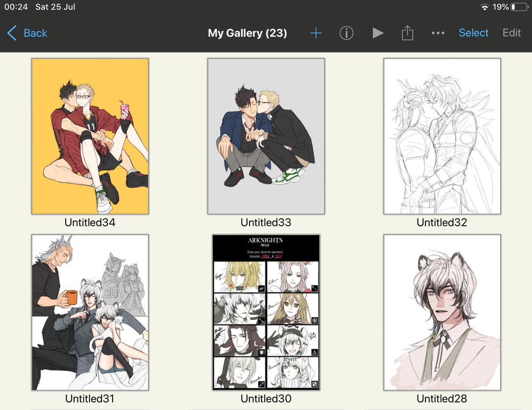Tap the battery indicator icon
This screenshot has width=532, height=410.
click(519, 7)
